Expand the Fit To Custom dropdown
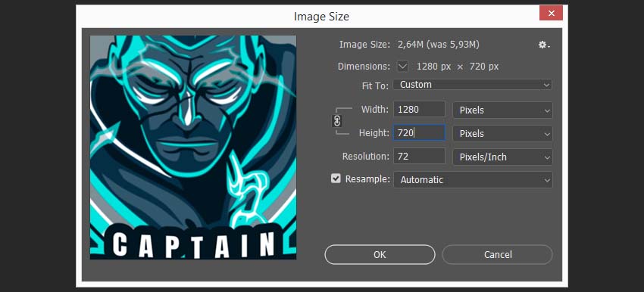Image resolution: width=644 pixels, height=292 pixels. pyautogui.click(x=472, y=85)
